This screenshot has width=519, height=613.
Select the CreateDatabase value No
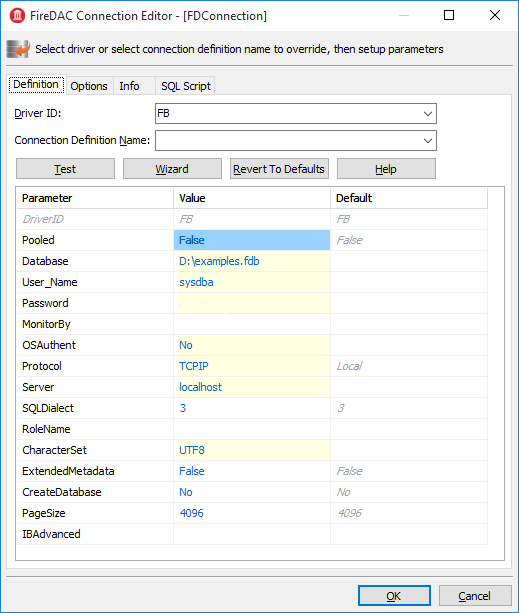pyautogui.click(x=252, y=492)
